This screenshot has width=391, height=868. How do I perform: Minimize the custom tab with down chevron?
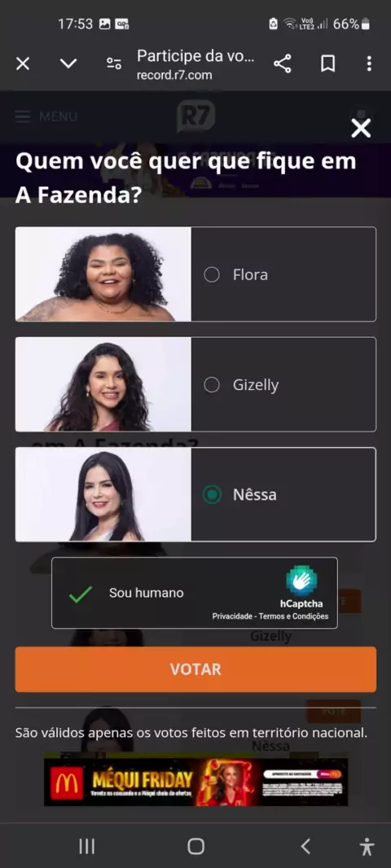tap(68, 64)
